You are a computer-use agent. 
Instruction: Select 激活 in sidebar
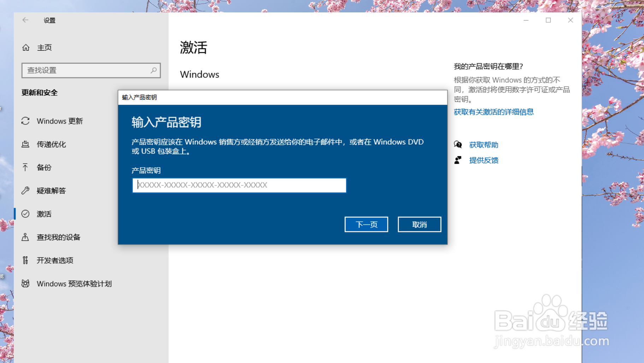44,214
